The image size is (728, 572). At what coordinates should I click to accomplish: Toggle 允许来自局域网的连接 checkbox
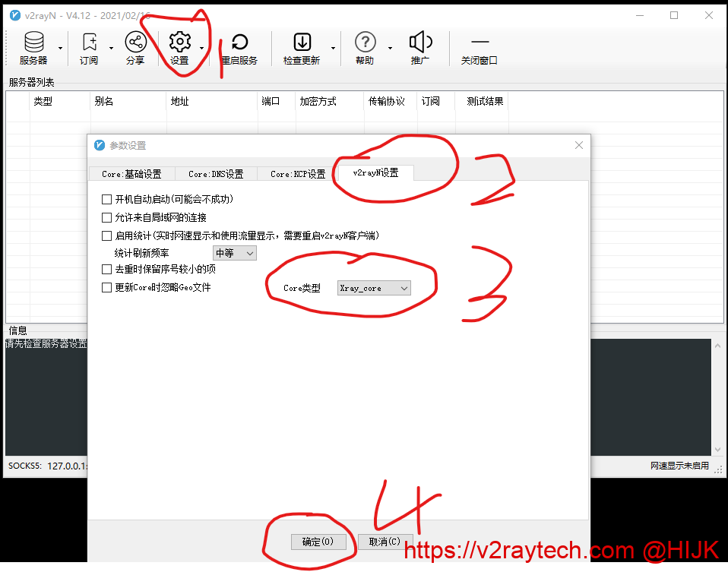[x=107, y=218]
